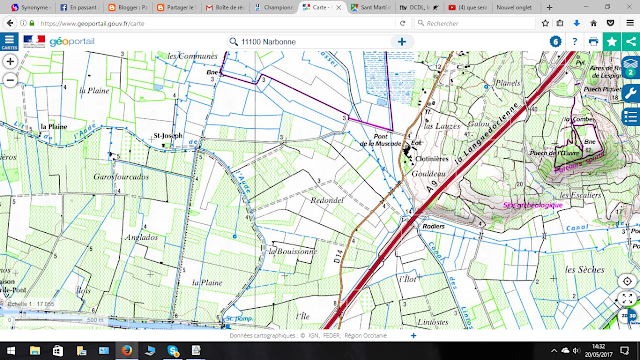Open the blue badge numbered 6
This screenshot has width=640, height=360.
pyautogui.click(x=555, y=42)
